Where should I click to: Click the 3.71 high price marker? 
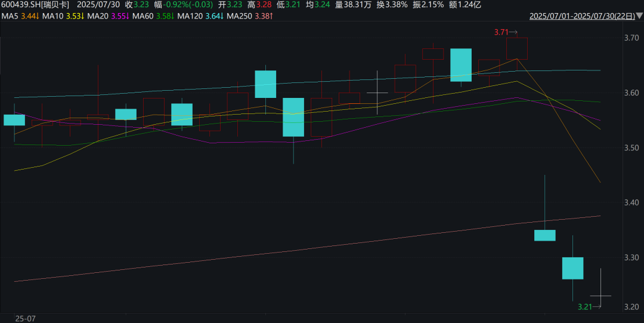505,32
